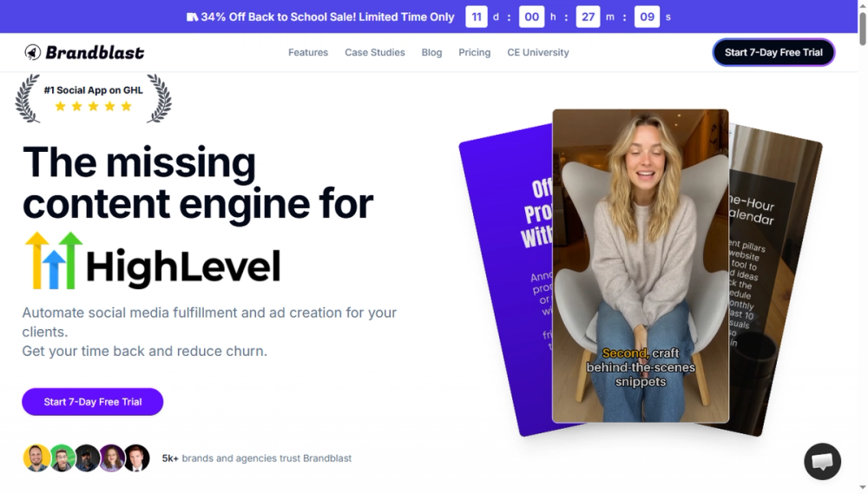The width and height of the screenshot is (868, 494).
Task: Click '5k+ brands and agencies trust Brandblast' text
Action: 256,458
